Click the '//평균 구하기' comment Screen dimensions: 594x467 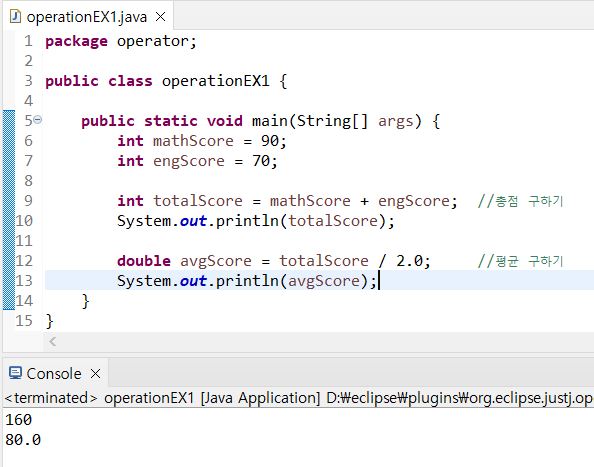click(x=521, y=261)
